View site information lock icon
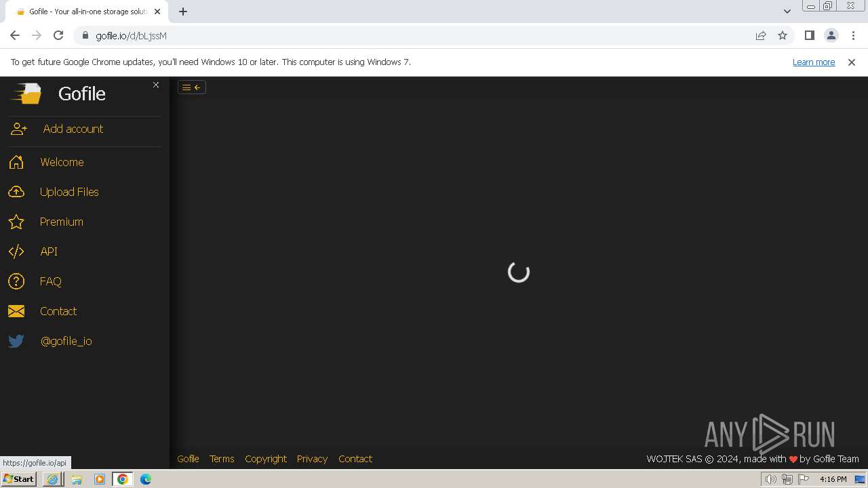The width and height of the screenshot is (868, 488). click(85, 36)
